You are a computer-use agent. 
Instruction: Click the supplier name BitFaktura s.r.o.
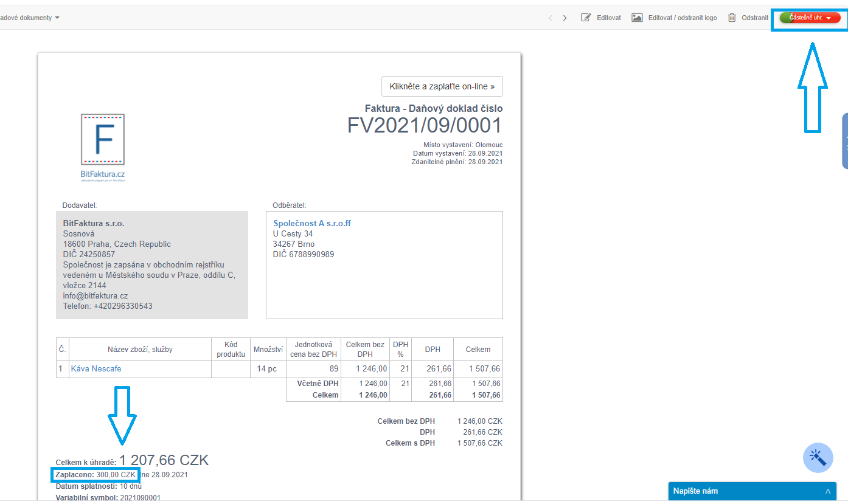tap(94, 223)
